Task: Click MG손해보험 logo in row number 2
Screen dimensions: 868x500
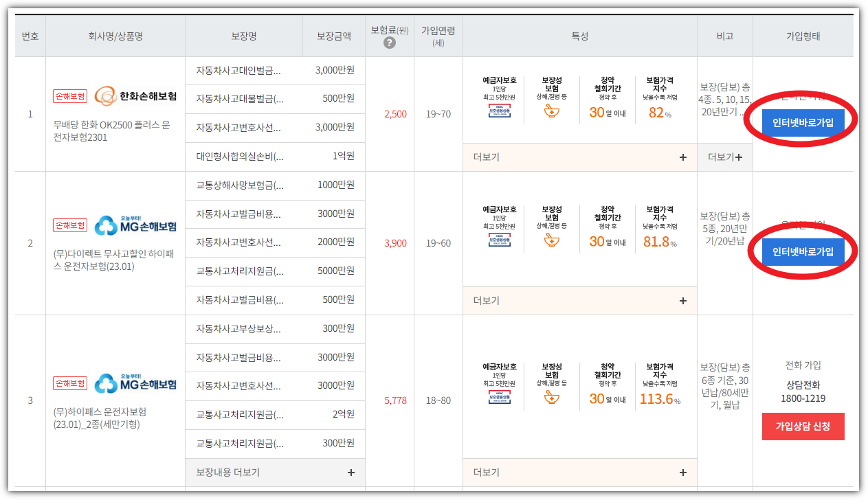Action: (x=135, y=225)
